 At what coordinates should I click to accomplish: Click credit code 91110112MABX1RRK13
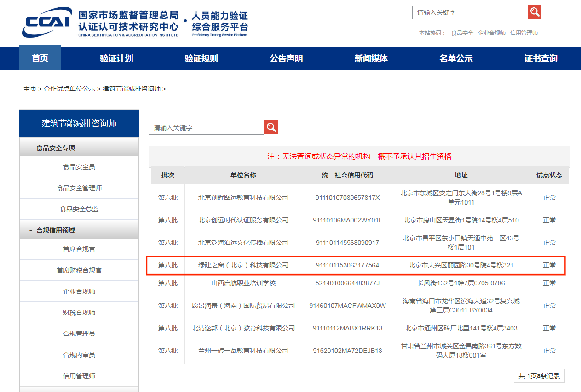tap(347, 328)
